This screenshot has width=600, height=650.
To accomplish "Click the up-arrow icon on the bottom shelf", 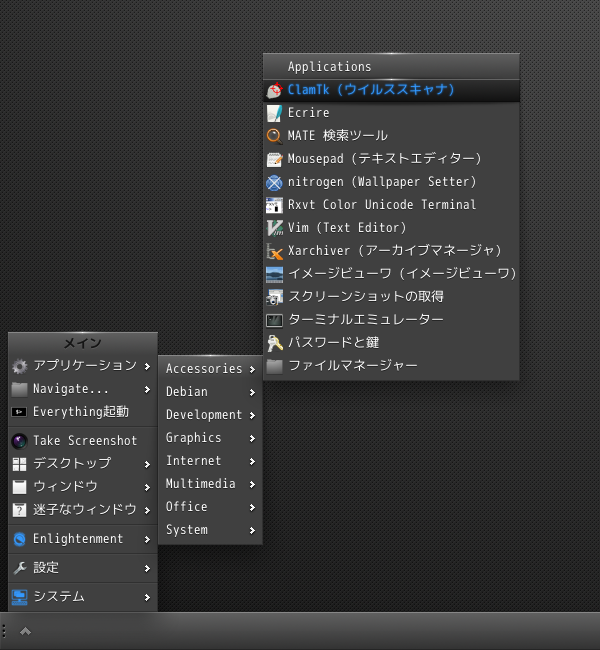I will coord(26,631).
